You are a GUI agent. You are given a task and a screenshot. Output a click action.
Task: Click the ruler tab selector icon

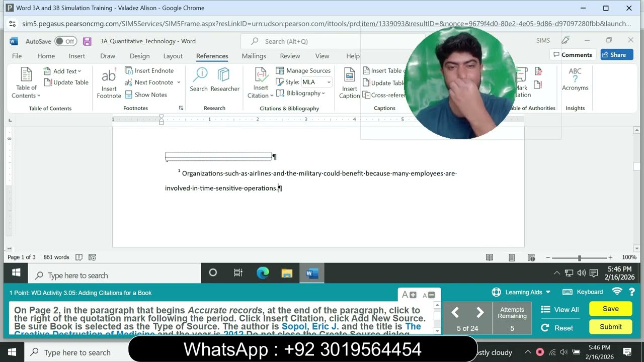click(x=10, y=120)
